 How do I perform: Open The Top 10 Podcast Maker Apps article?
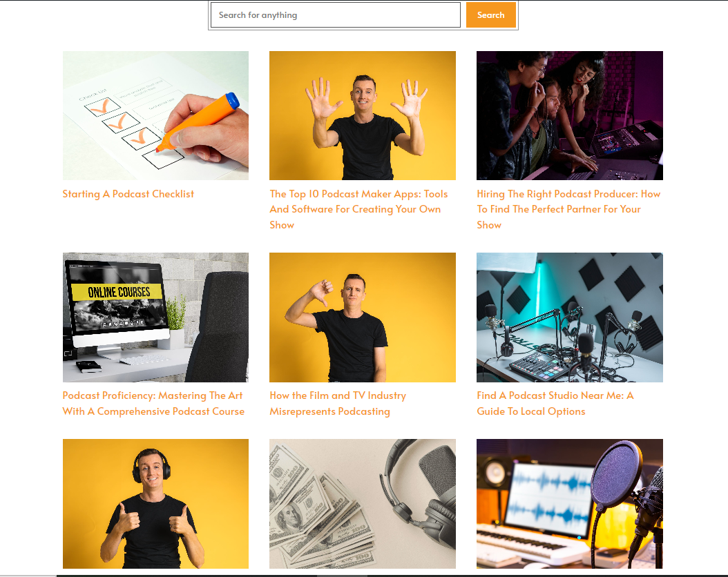click(x=358, y=209)
